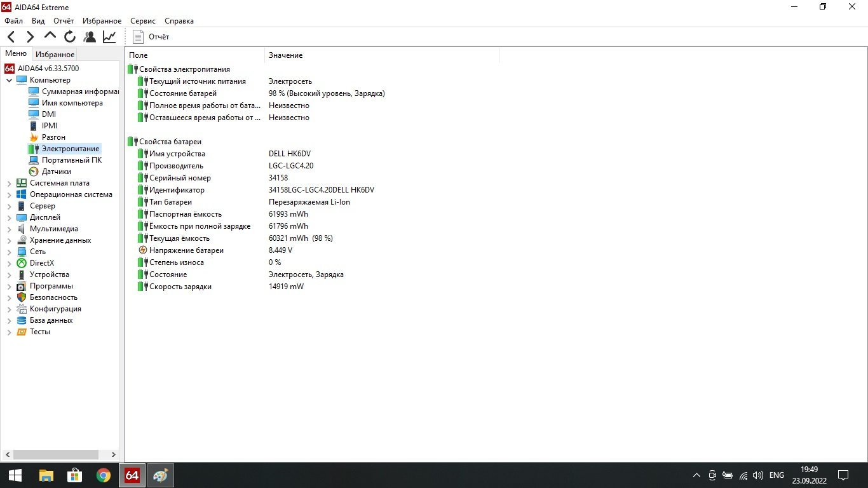Collapse the Компьютер tree node
The height and width of the screenshot is (488, 868).
click(10, 80)
